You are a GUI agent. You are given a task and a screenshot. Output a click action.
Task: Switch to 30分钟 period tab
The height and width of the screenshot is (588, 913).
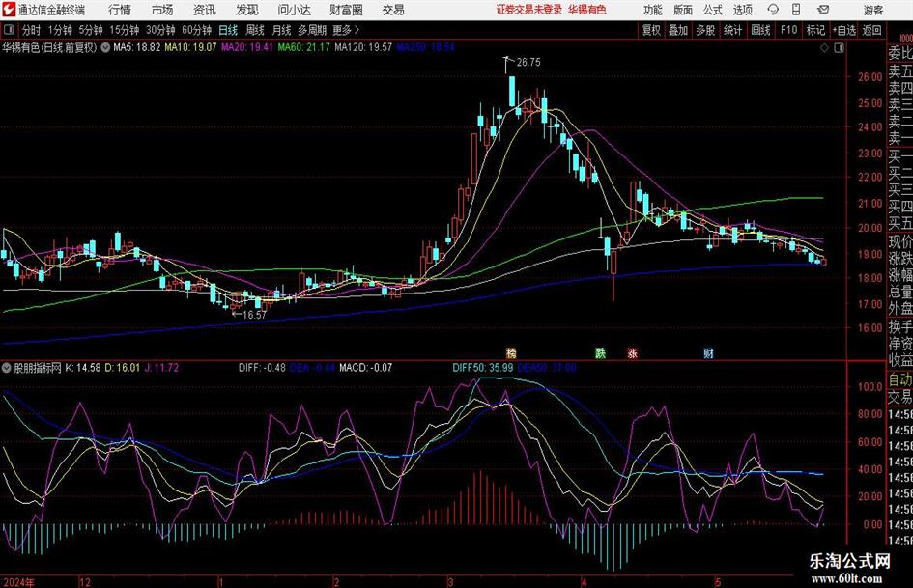click(160, 30)
